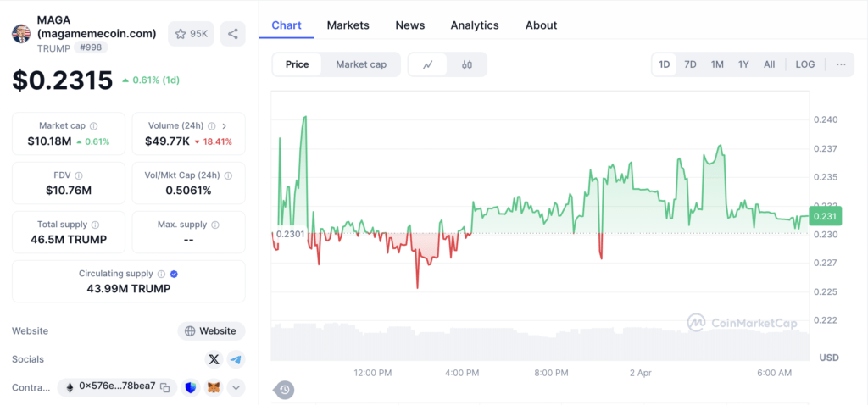868x405 pixels.
Task: Toggle LOG scale on chart
Action: coord(805,64)
